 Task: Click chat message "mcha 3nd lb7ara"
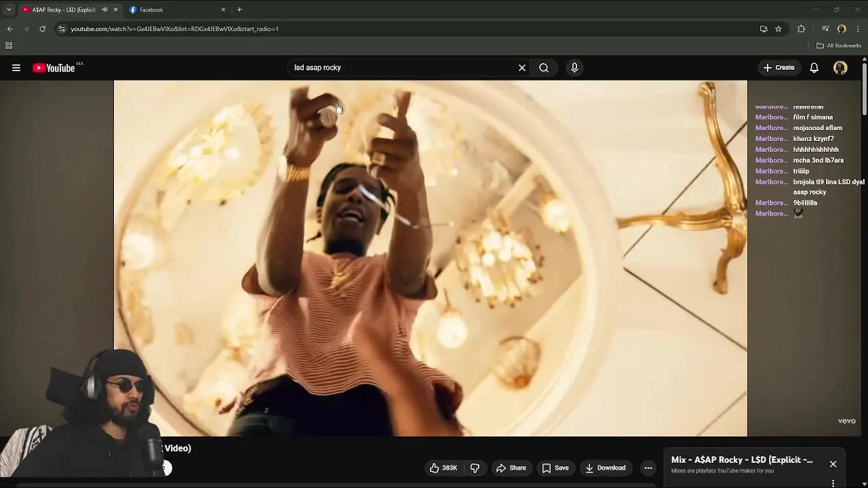click(x=818, y=161)
